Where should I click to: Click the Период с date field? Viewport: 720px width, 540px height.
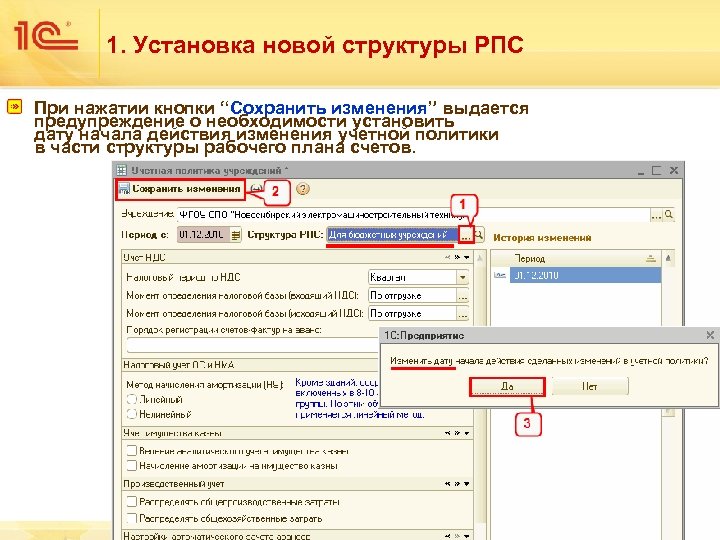click(203, 235)
